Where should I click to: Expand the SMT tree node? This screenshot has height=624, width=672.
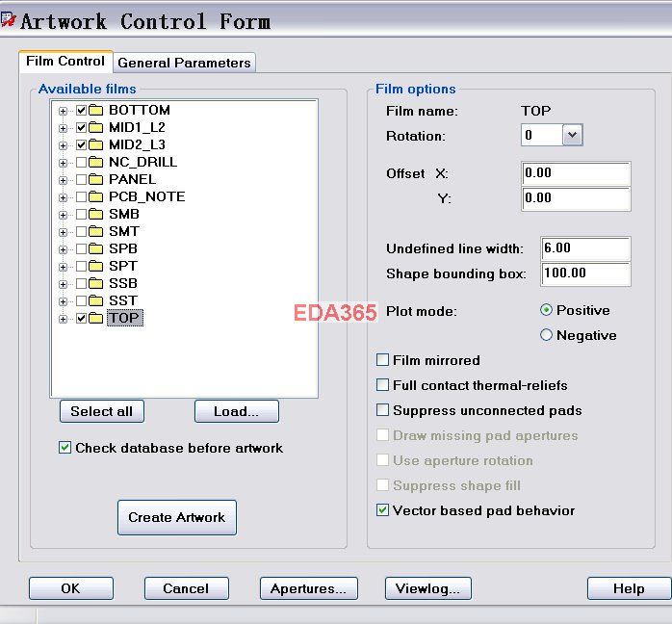pyautogui.click(x=63, y=233)
